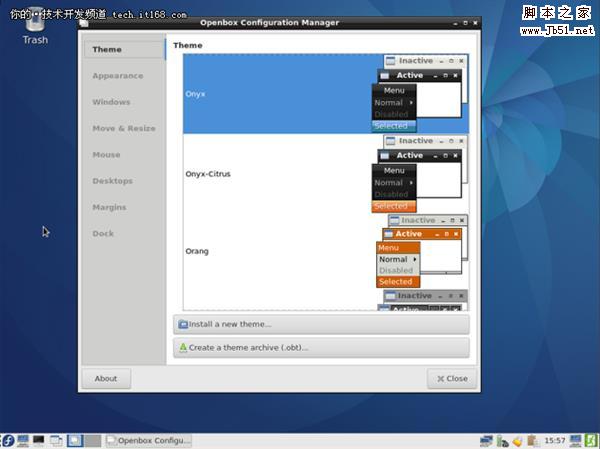Click the Onyx-Citrus preview thumbnail
The width and height of the screenshot is (600, 449).
(x=420, y=174)
